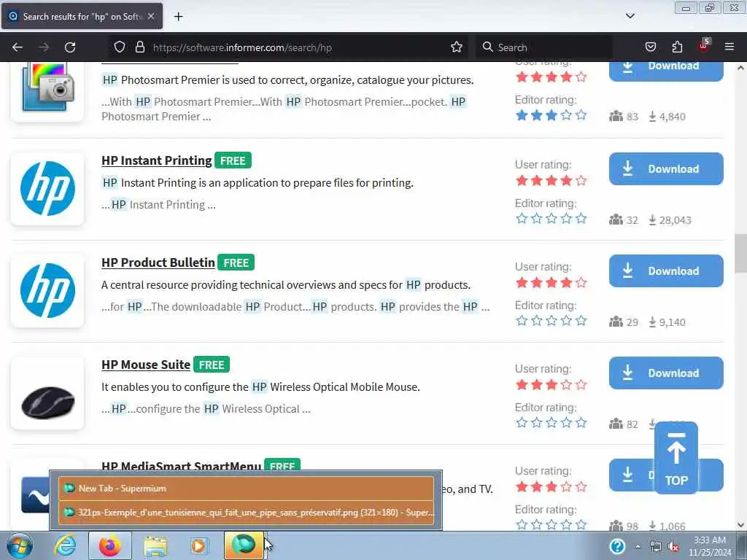Click the padlock site security icon
Screen dimensions: 747x560
click(139, 47)
